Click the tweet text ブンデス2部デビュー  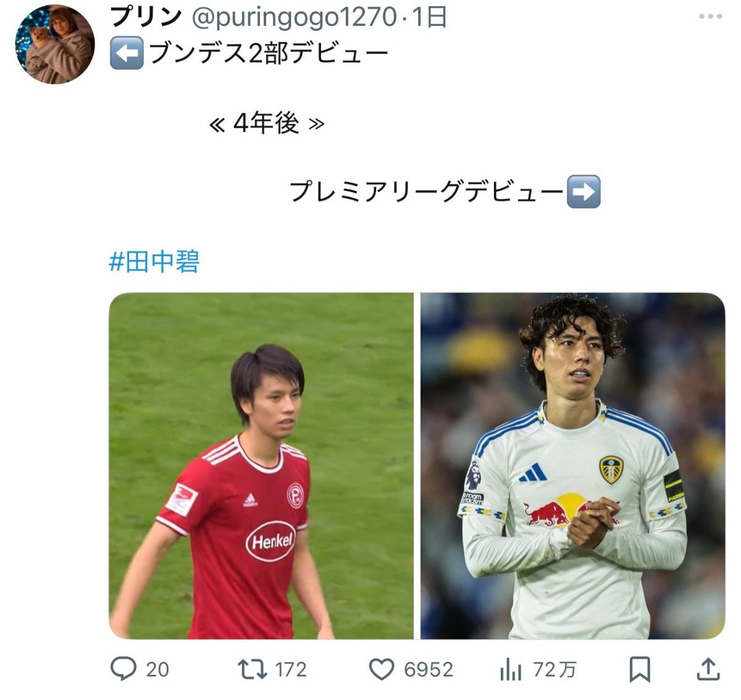click(269, 54)
